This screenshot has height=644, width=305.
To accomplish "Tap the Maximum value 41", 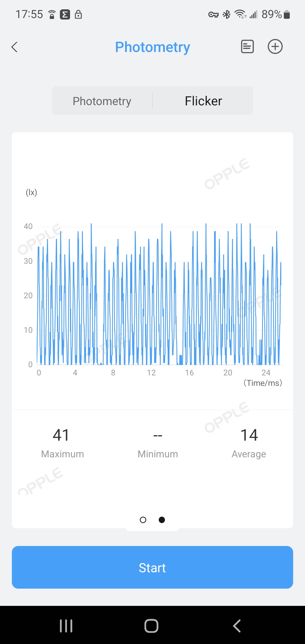I will coord(61,435).
